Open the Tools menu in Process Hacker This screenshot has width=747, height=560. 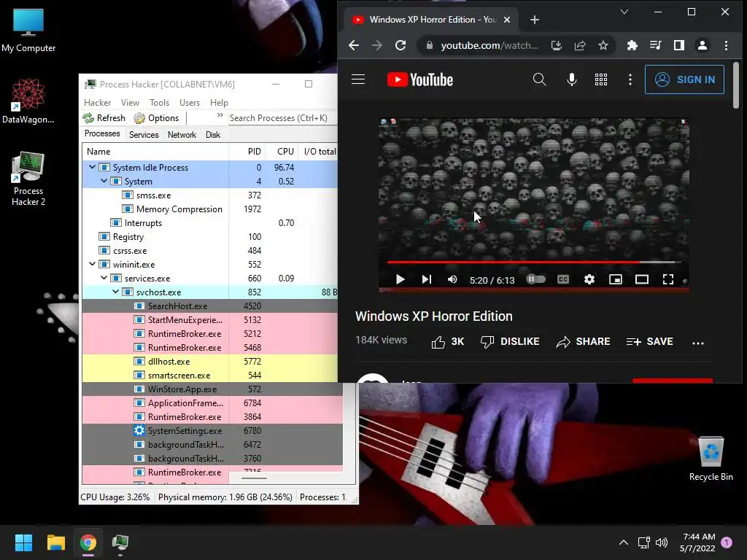(159, 102)
